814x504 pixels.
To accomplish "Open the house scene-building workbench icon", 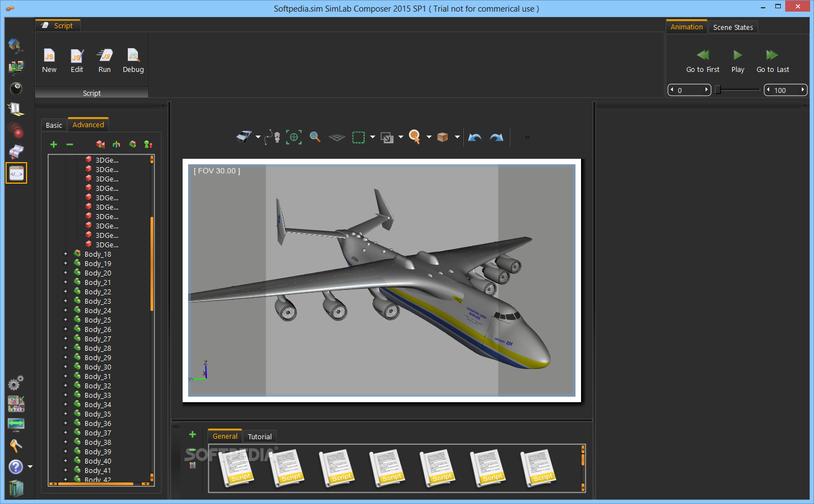I will pyautogui.click(x=15, y=45).
